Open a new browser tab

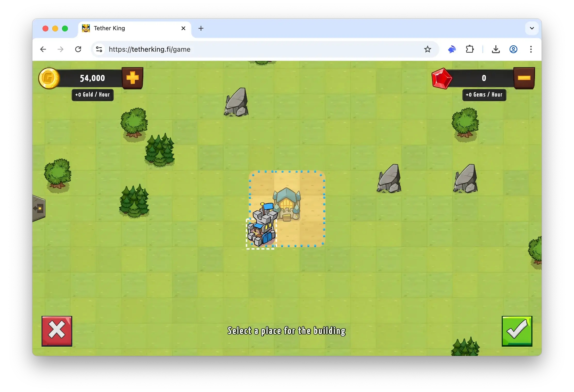click(x=201, y=28)
